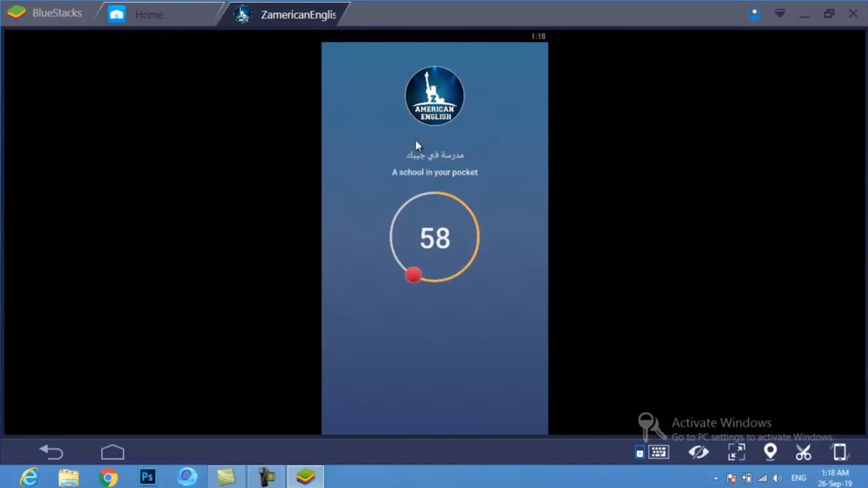Click the battery power tray icon
The width and height of the screenshot is (868, 488).
747,479
